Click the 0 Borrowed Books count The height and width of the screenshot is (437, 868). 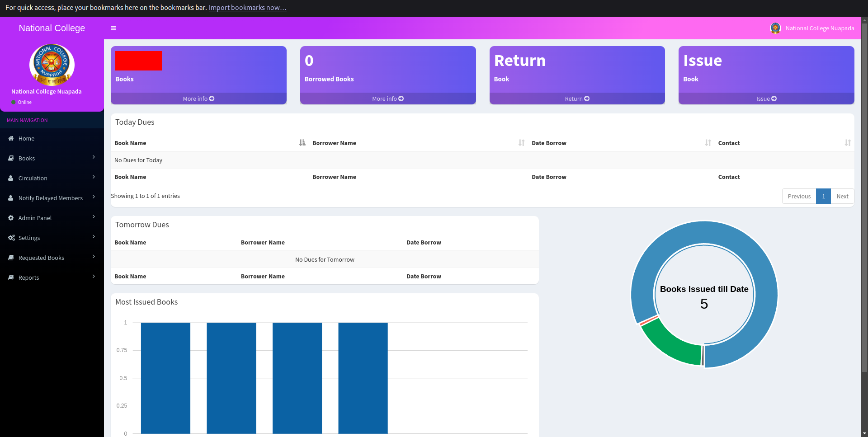tap(309, 61)
